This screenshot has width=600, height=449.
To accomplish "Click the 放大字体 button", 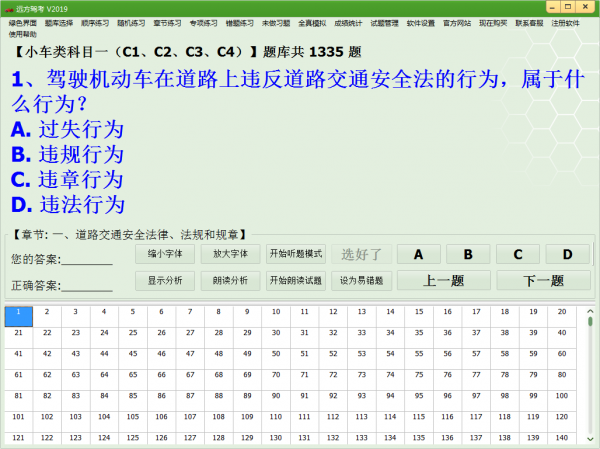I will 230,254.
